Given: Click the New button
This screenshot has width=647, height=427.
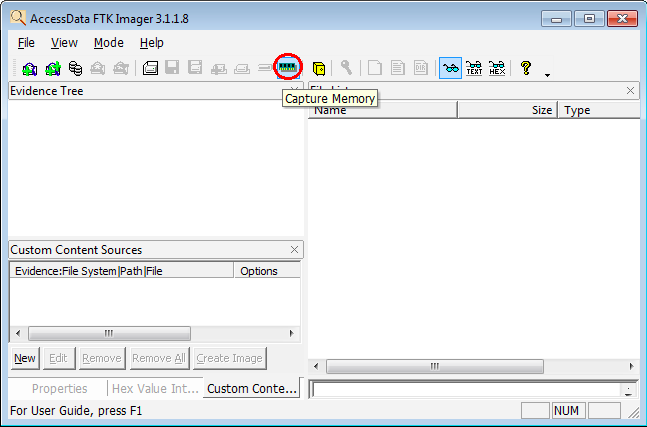Looking at the screenshot, I should click(25, 358).
